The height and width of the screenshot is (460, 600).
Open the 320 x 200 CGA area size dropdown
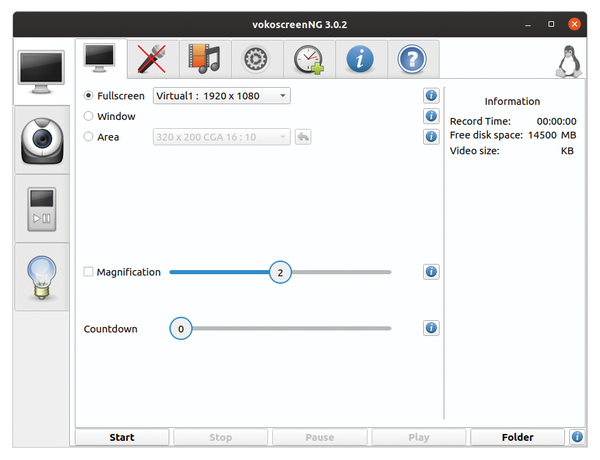(222, 137)
